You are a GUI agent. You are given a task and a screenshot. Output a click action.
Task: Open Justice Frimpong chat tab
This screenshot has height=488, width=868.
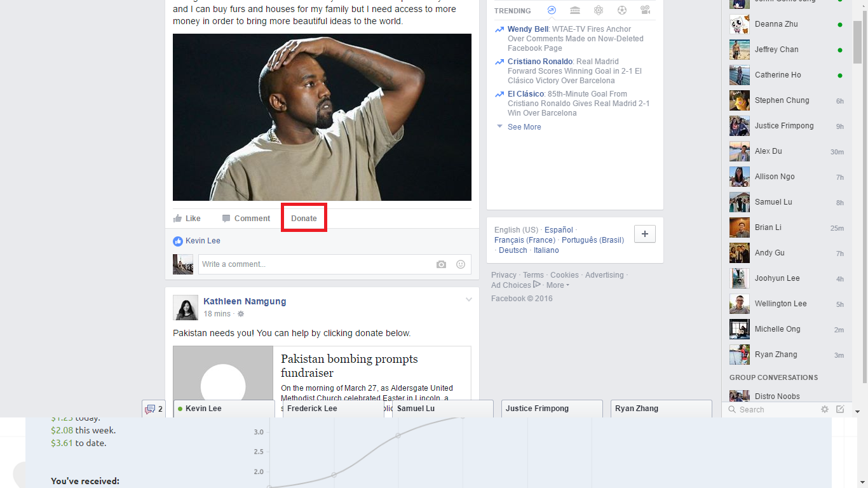coord(552,409)
